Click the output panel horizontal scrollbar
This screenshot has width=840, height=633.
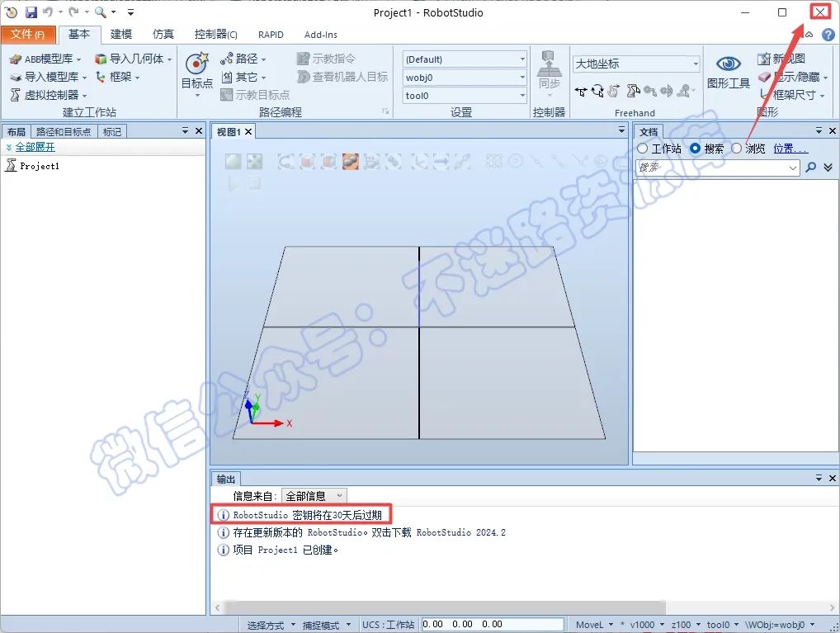tap(445, 607)
